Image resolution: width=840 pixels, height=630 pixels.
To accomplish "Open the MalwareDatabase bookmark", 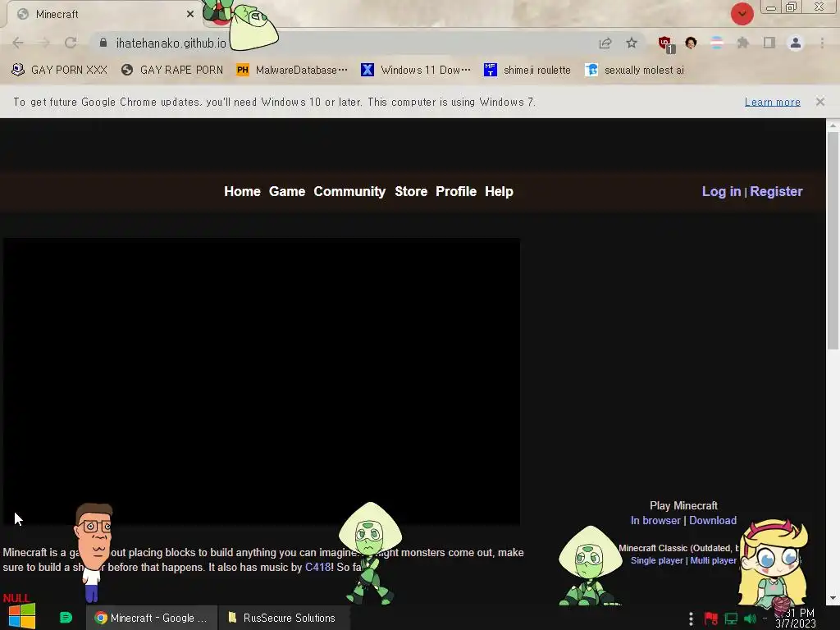I will point(292,70).
